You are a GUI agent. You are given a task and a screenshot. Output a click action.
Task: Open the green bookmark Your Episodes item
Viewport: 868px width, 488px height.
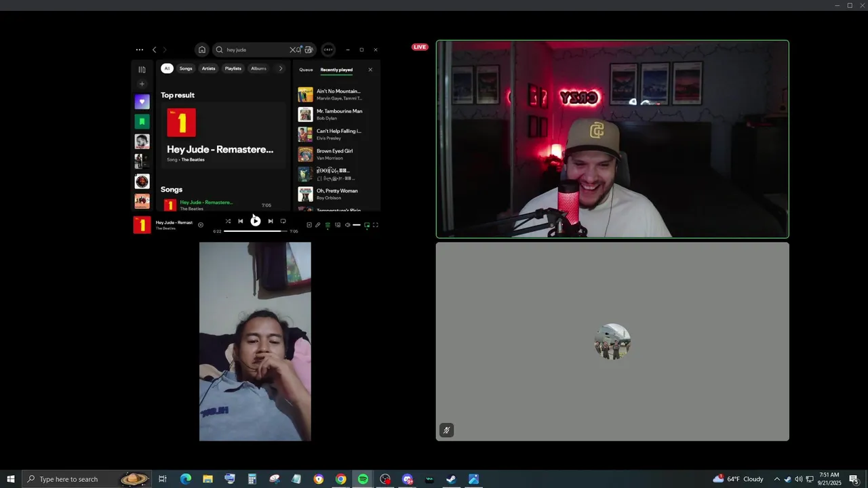[x=142, y=121]
